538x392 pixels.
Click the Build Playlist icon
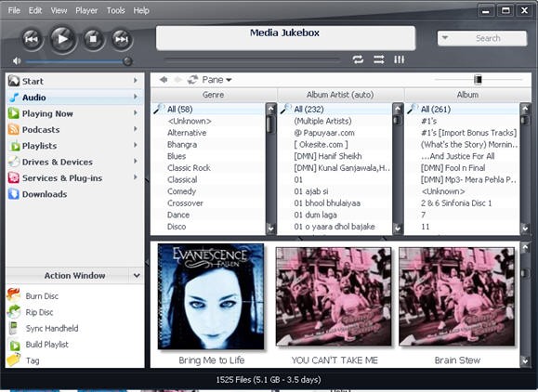tap(15, 345)
